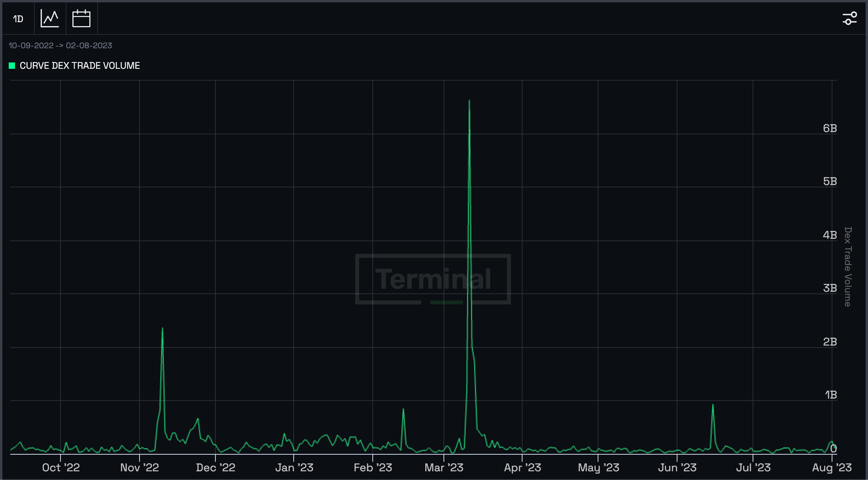Click the 0 y-axis value

tap(833, 448)
